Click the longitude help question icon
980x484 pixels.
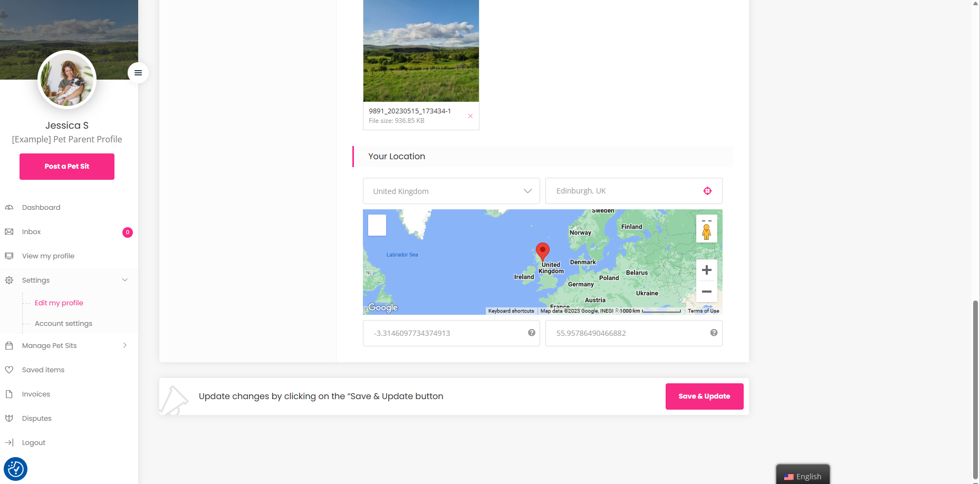(x=532, y=333)
